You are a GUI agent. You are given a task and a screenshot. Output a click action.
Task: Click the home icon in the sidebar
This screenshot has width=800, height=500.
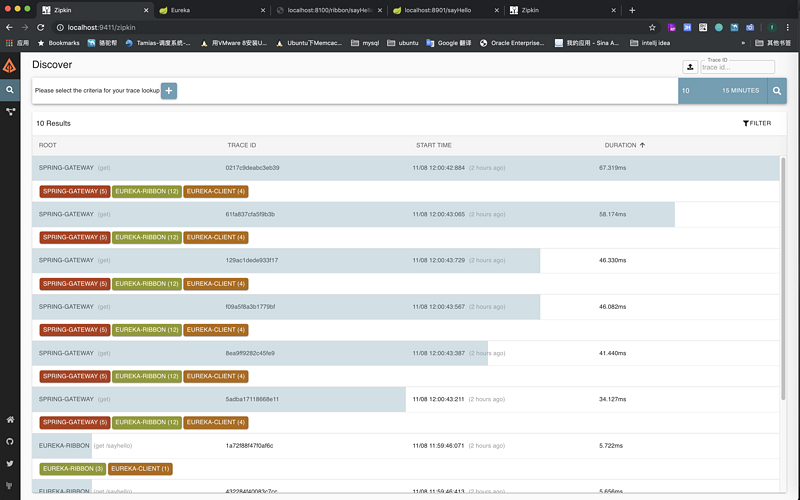point(10,419)
